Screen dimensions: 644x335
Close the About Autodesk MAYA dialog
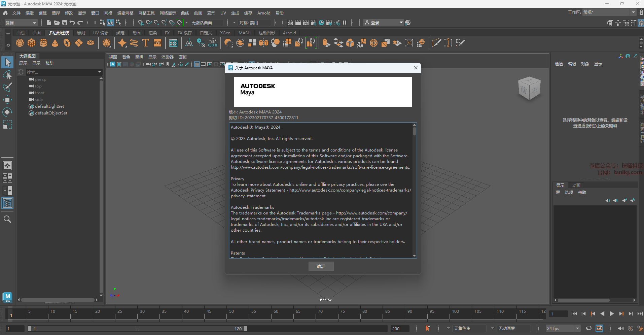point(416,68)
